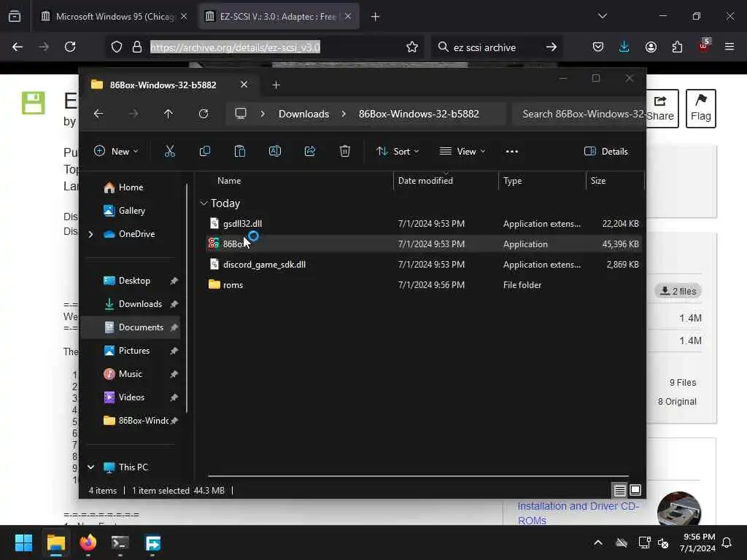The width and height of the screenshot is (747, 560).
Task: Show hidden system tray icons
Action: point(598,542)
